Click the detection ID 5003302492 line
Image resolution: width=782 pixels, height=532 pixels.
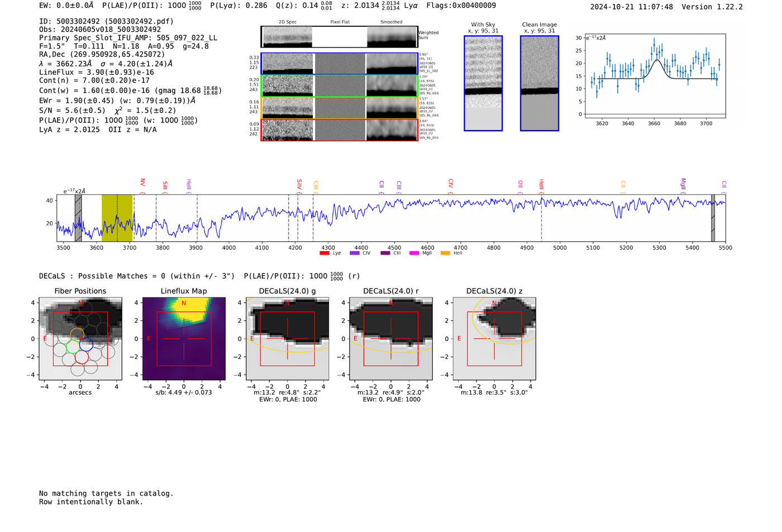pos(106,21)
